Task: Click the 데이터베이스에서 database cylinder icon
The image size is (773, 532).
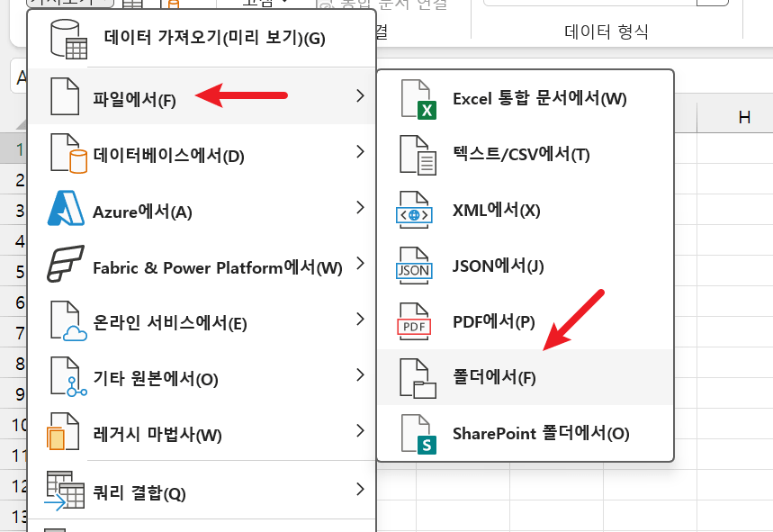Action: pyautogui.click(x=69, y=153)
